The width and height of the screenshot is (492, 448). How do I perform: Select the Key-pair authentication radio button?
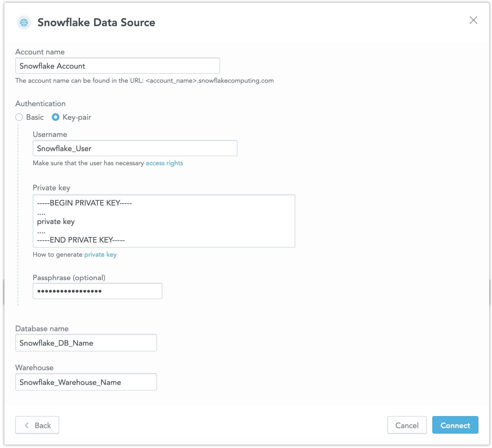[x=56, y=117]
